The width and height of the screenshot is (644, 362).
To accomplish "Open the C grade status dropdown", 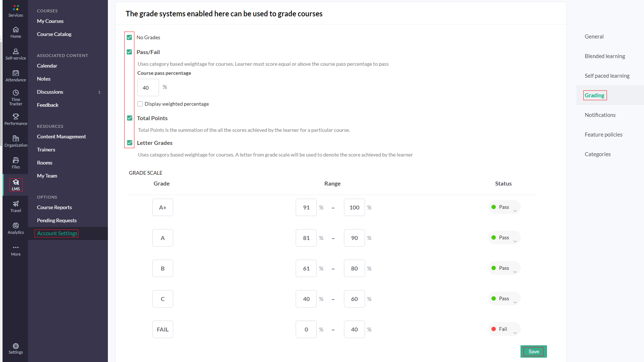I will click(504, 298).
